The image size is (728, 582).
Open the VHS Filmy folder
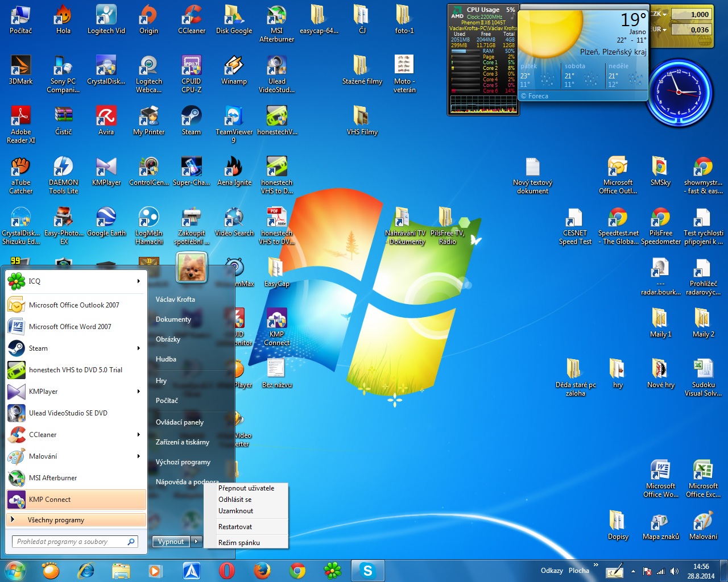pyautogui.click(x=362, y=120)
